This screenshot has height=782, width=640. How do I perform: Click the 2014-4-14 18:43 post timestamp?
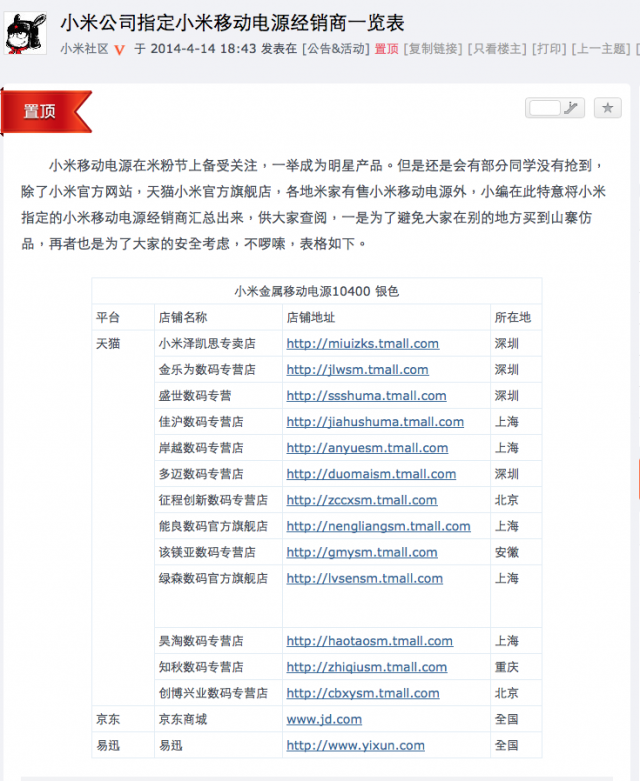tap(203, 49)
